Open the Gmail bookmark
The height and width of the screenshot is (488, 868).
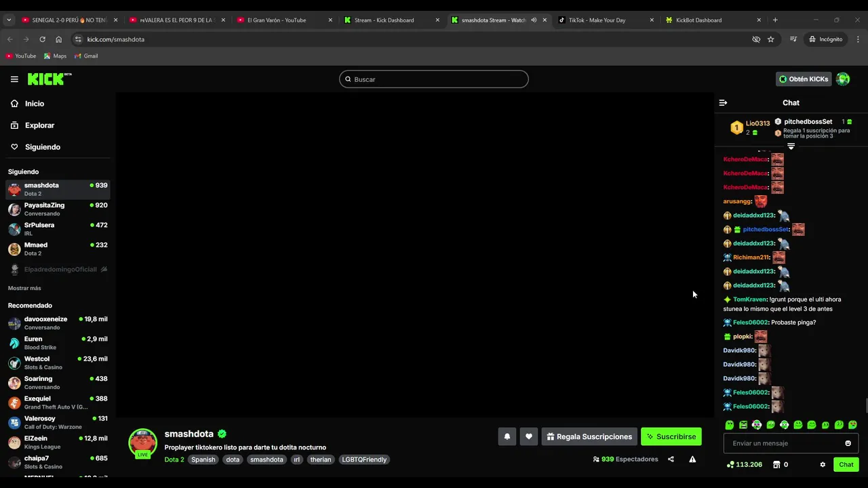tap(86, 56)
